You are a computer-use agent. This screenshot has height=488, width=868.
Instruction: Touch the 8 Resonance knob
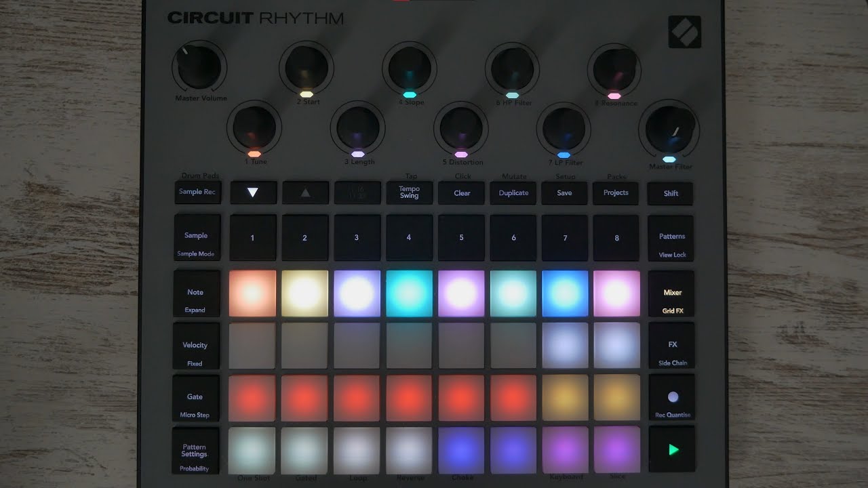pyautogui.click(x=615, y=68)
